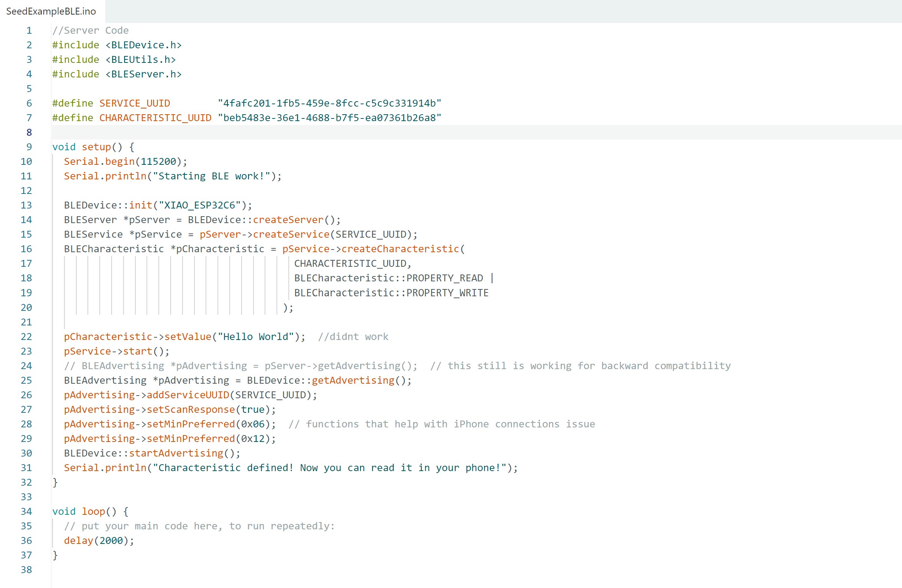Click line number 8 in gutter
This screenshot has height=588, width=902.
tap(29, 132)
